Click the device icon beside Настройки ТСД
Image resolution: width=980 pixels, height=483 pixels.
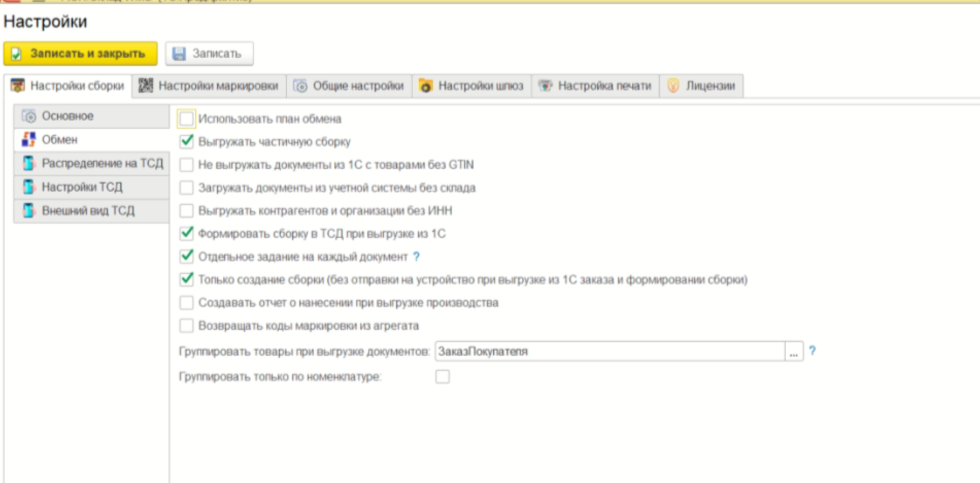tap(29, 187)
